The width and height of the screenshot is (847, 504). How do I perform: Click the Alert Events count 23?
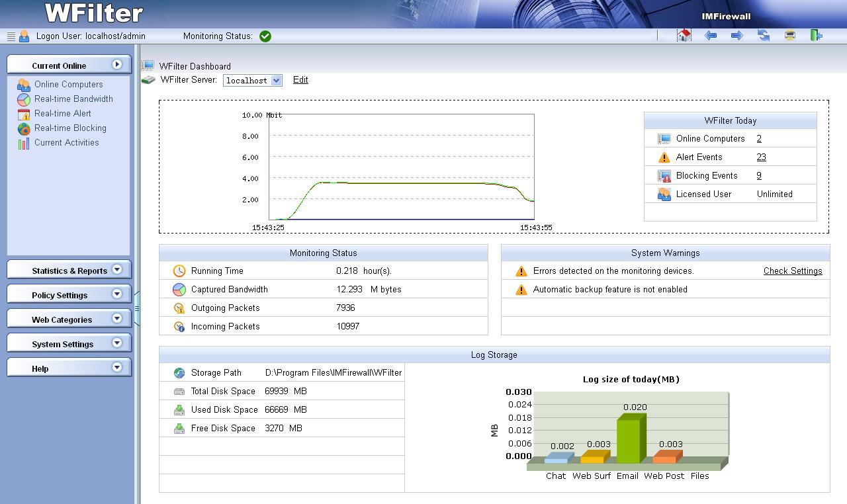[761, 157]
